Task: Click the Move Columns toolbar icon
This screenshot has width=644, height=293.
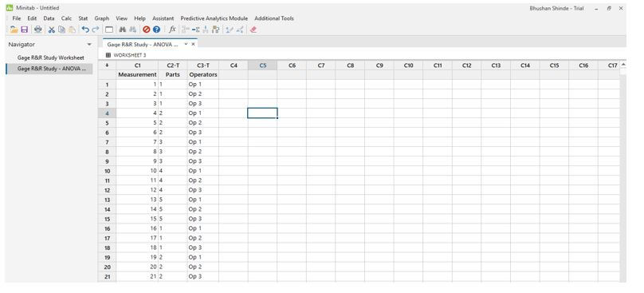Action: click(x=216, y=30)
